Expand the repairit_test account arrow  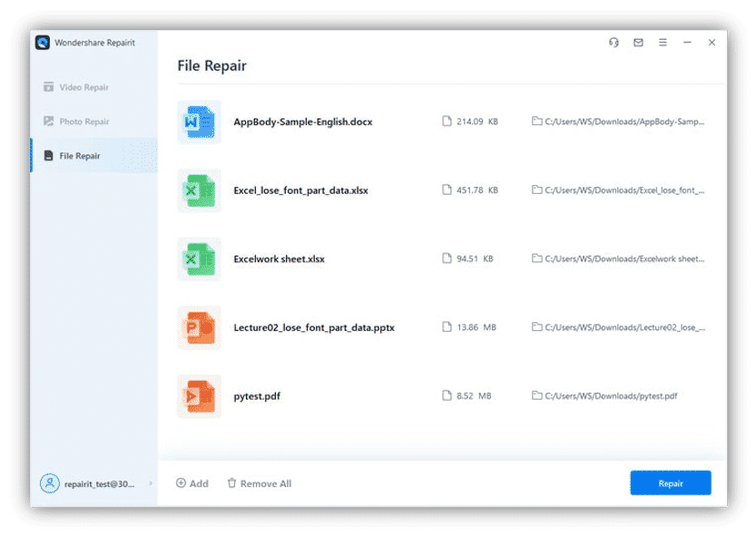151,483
